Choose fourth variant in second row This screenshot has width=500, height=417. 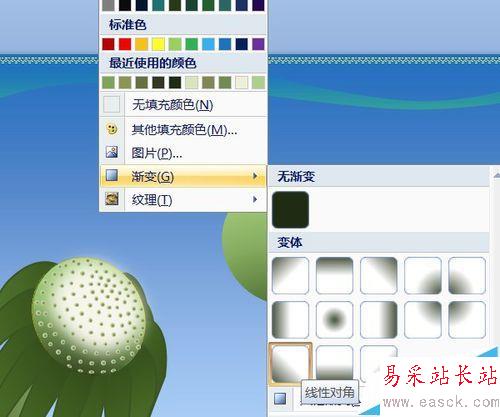click(423, 320)
